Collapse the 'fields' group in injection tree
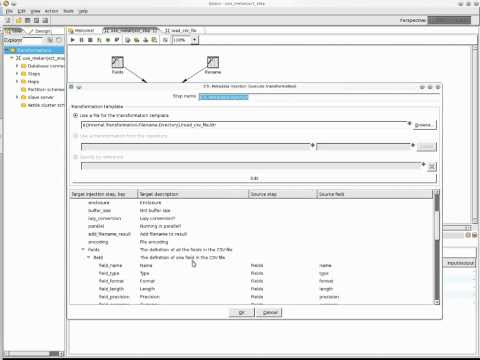Viewport: 480px width, 360px height. (x=83, y=249)
